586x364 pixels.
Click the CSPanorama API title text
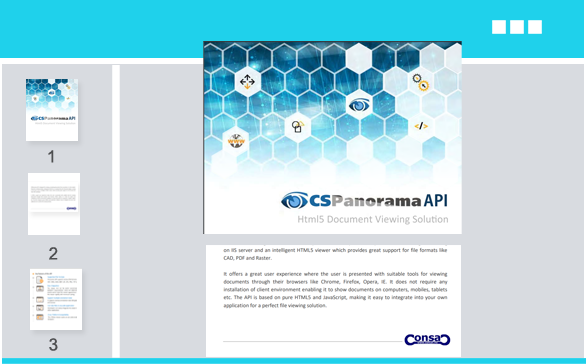pos(378,201)
